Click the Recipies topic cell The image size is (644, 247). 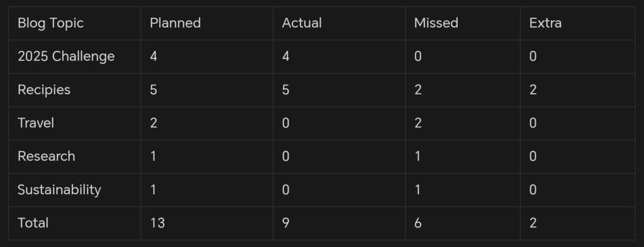point(44,90)
